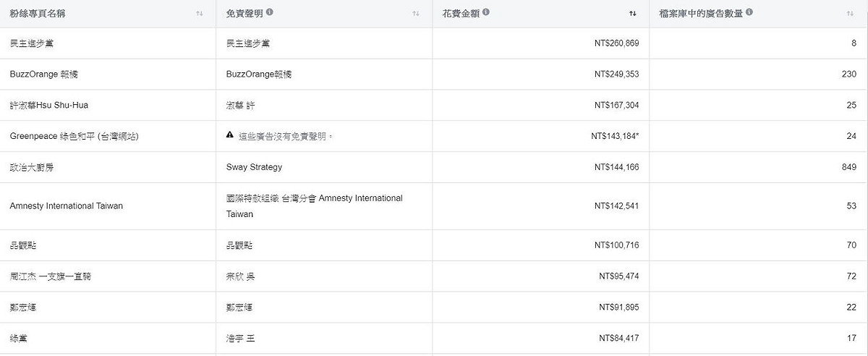868x356 pixels.
Task: Click ad count 25 for 許淑華
Action: (851, 106)
